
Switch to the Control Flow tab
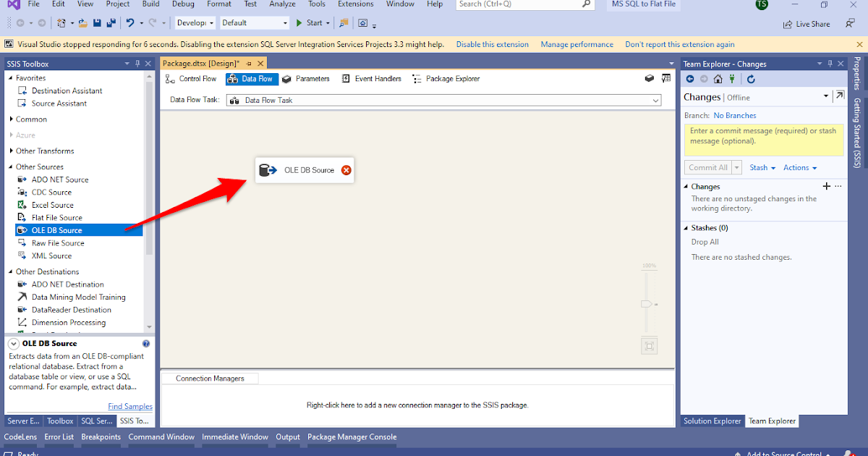click(x=192, y=79)
